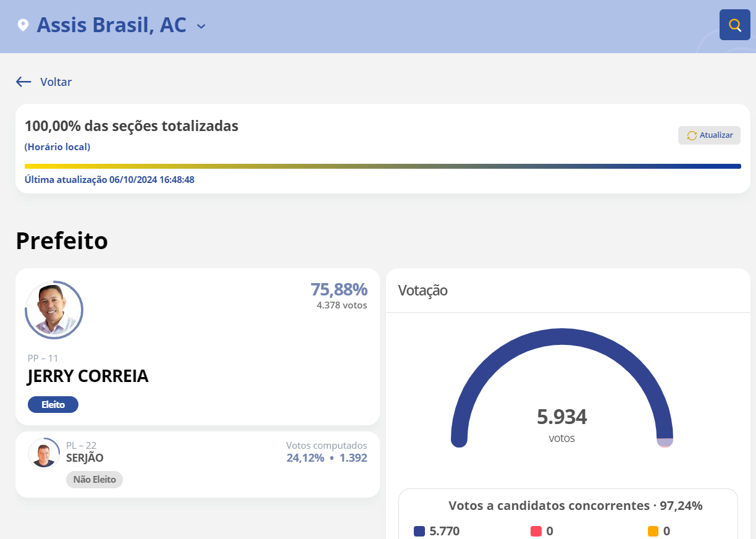
Task: Click the red legend swatch
Action: click(x=535, y=531)
